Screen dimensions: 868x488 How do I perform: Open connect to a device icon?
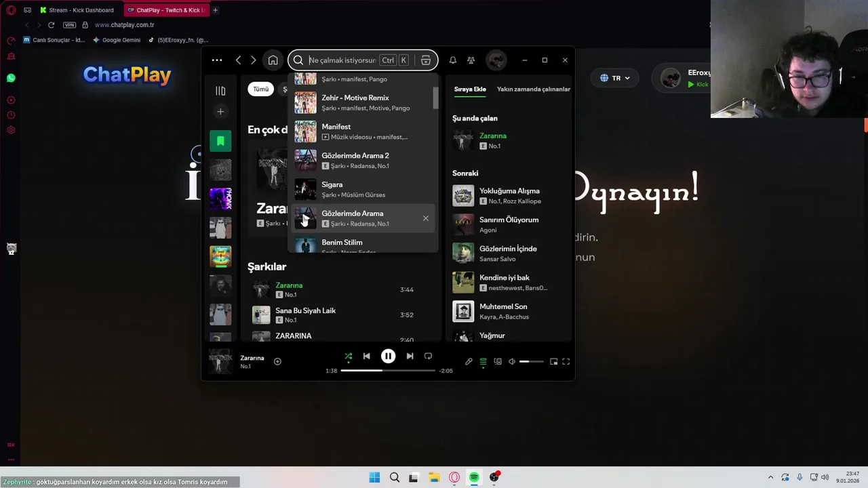498,362
